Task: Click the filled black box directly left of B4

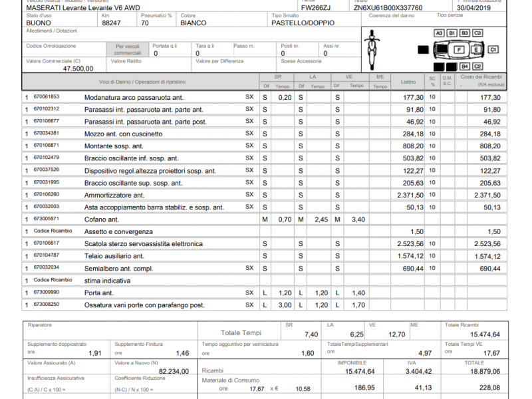Action: [452, 67]
